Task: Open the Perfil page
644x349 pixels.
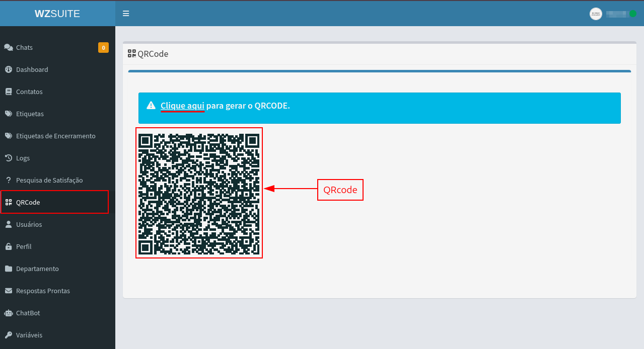Action: (57, 246)
